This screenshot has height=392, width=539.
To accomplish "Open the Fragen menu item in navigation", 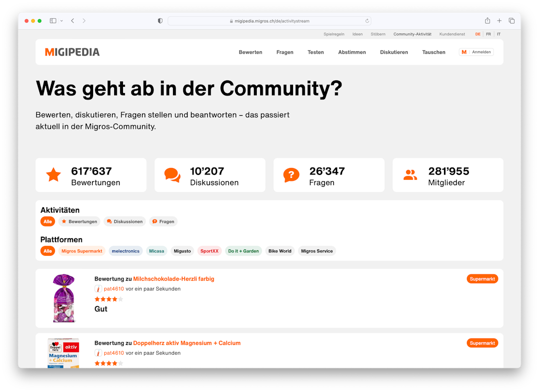I will (x=285, y=52).
